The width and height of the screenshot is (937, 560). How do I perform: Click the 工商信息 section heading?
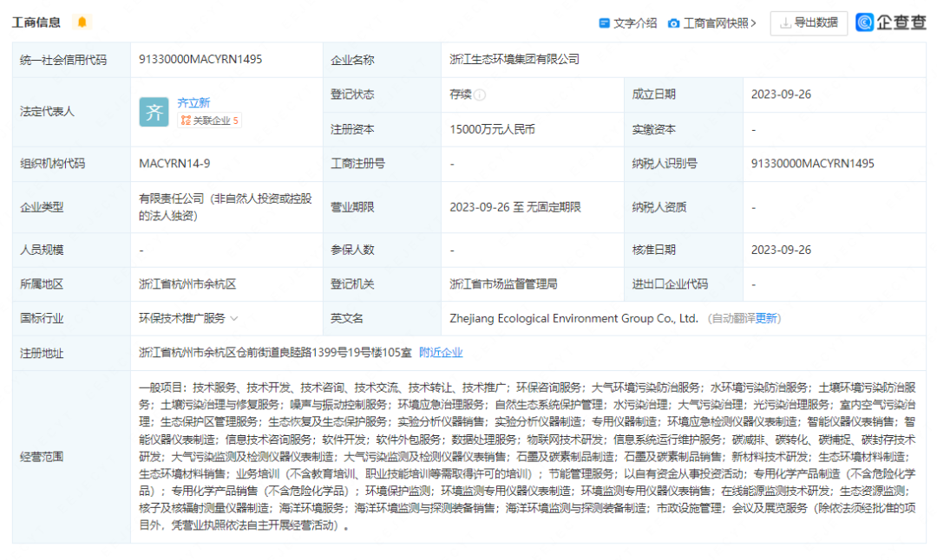36,23
